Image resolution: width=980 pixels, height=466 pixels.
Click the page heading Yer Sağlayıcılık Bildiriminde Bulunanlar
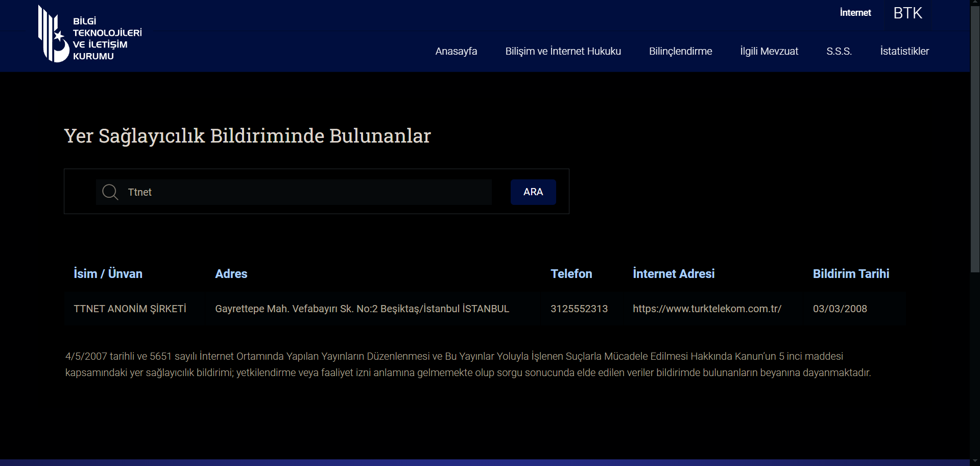[x=247, y=136]
